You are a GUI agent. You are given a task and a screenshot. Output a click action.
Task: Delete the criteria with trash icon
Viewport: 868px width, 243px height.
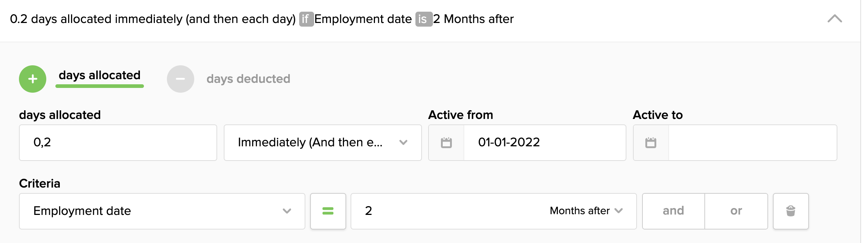790,211
